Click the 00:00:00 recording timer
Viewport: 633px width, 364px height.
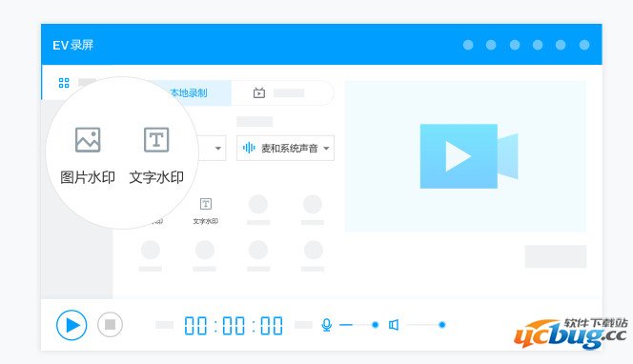(234, 325)
